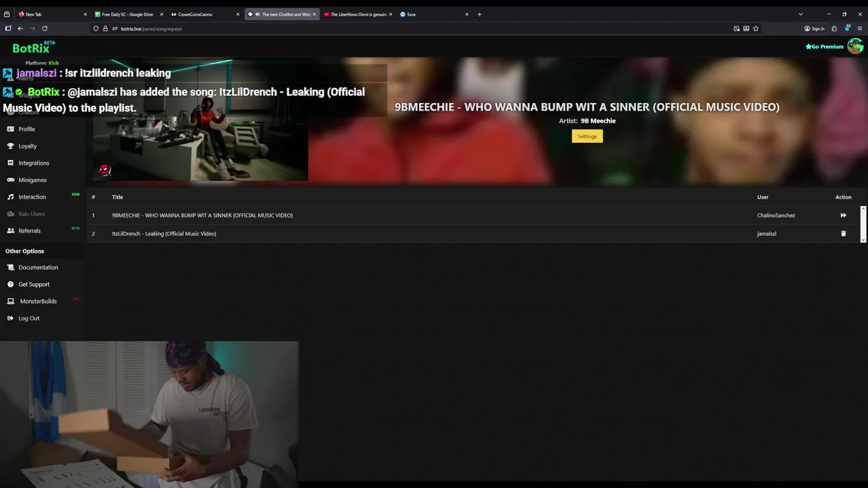Open the Referrals page
Screen dimensions: 868x488
[x=29, y=230]
